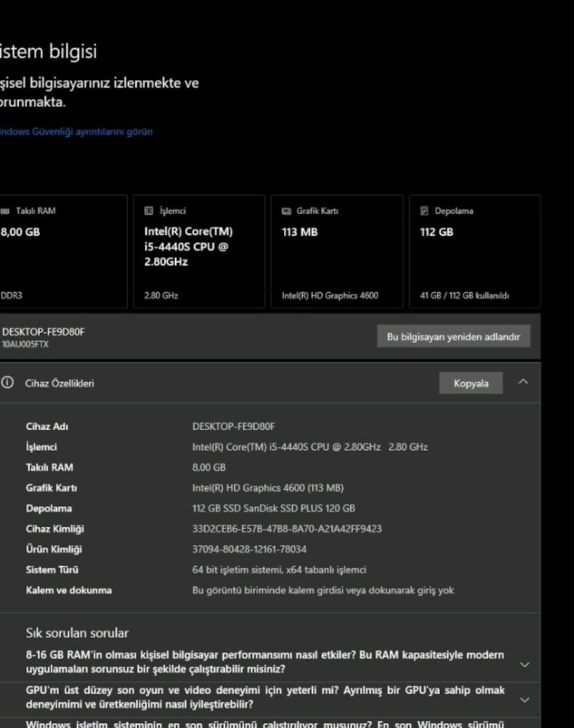Click the DDR3 label
The width and height of the screenshot is (574, 728).
(x=11, y=295)
